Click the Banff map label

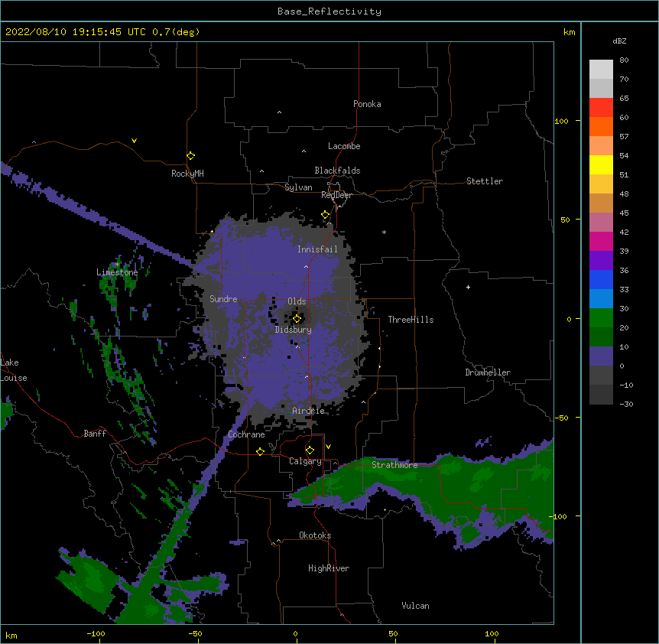(x=95, y=434)
